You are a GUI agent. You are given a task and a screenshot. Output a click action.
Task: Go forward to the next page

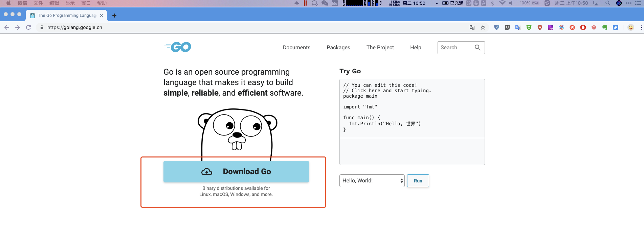[18, 27]
